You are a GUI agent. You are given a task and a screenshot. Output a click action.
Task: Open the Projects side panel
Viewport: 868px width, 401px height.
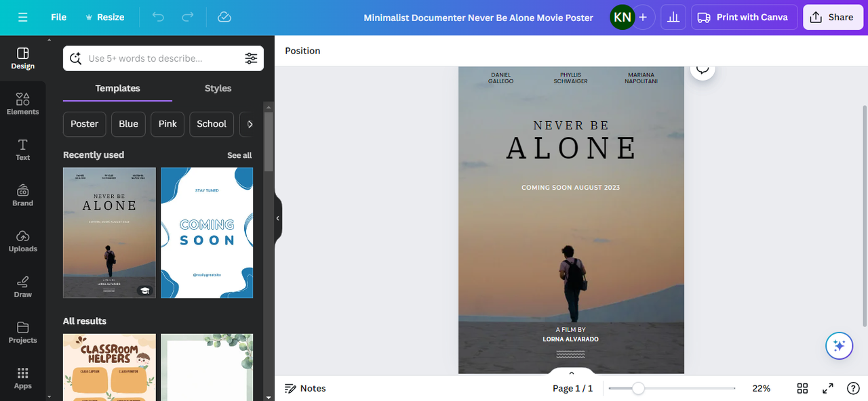coord(22,332)
